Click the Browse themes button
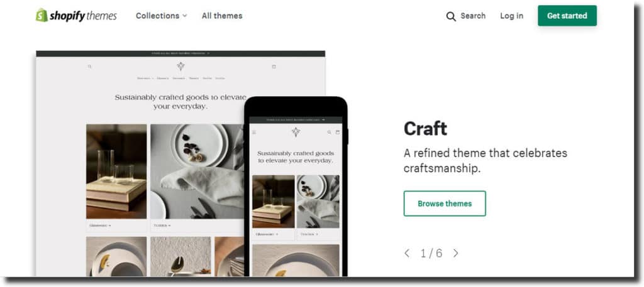 (445, 203)
